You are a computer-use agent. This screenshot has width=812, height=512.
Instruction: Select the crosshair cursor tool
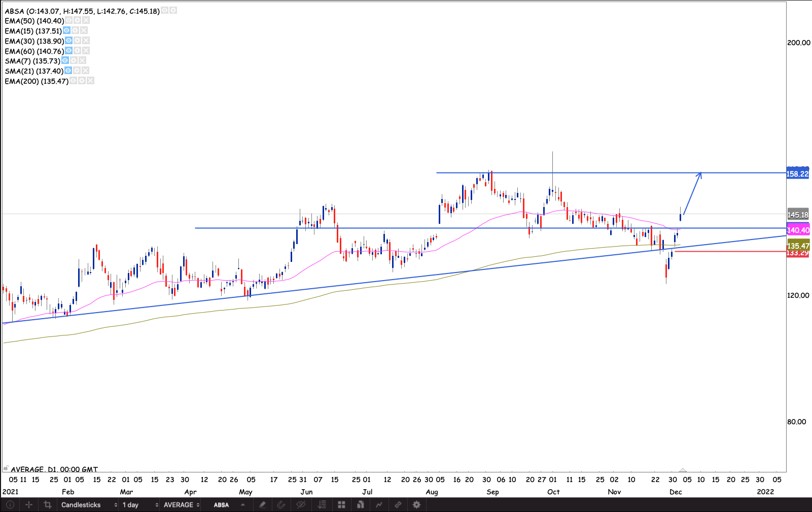pos(29,505)
